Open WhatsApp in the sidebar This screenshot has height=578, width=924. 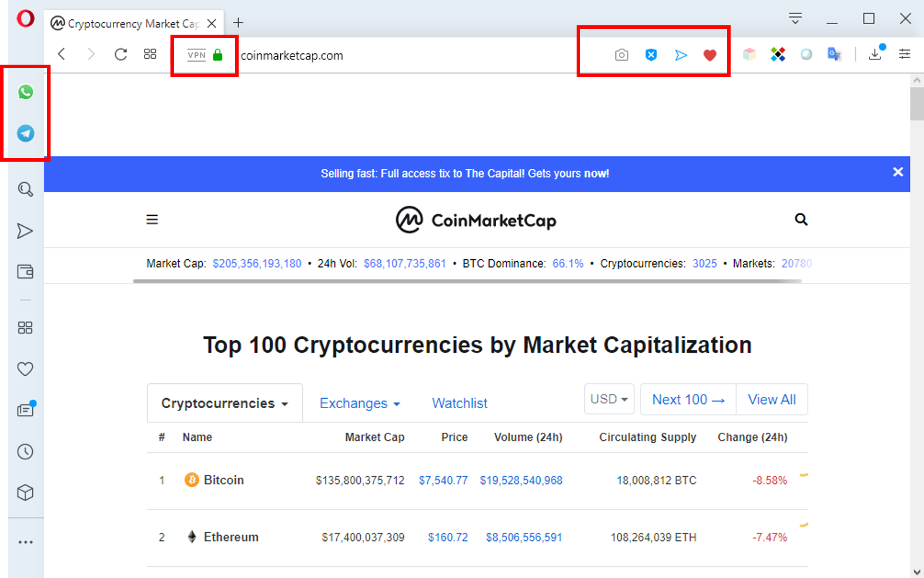(25, 92)
